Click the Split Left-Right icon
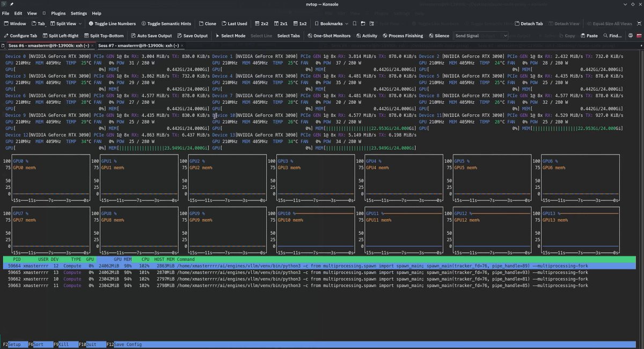The height and width of the screenshot is (349, 644). click(45, 36)
